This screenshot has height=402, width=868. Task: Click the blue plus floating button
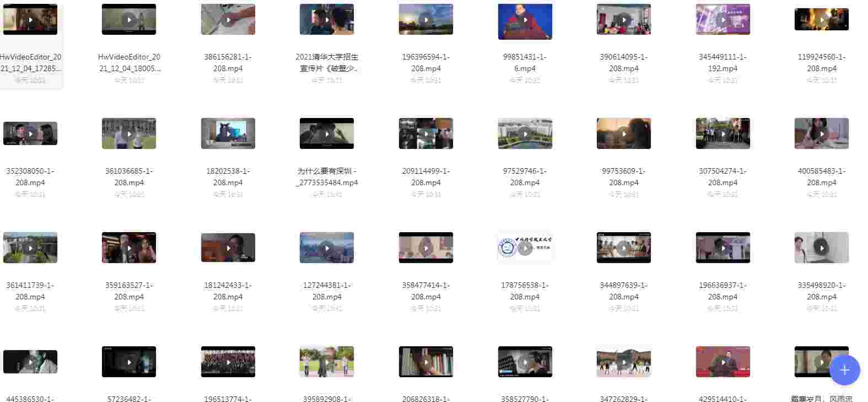point(844,370)
